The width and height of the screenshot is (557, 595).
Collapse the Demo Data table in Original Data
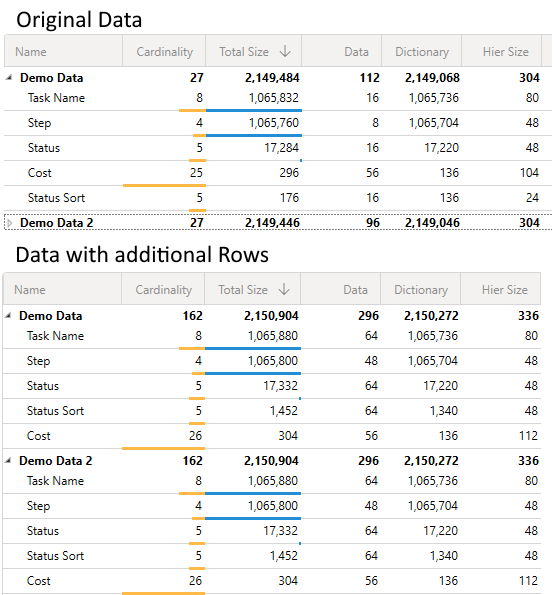pyautogui.click(x=9, y=78)
